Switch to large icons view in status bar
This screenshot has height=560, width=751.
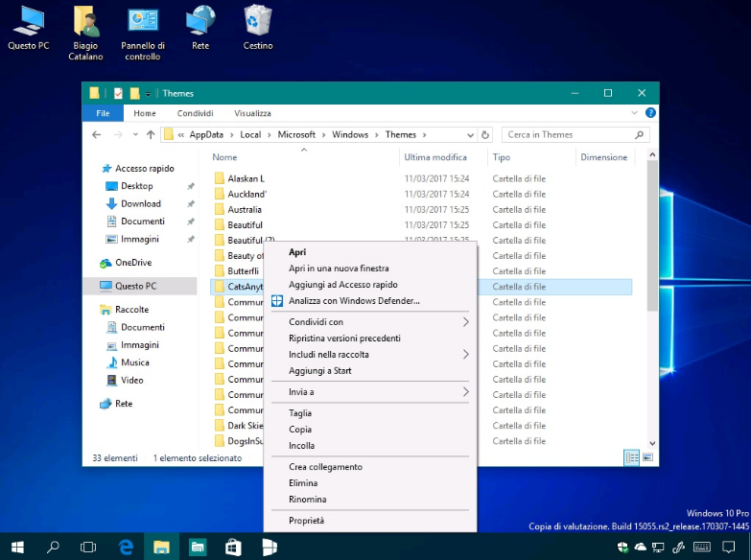pyautogui.click(x=647, y=458)
